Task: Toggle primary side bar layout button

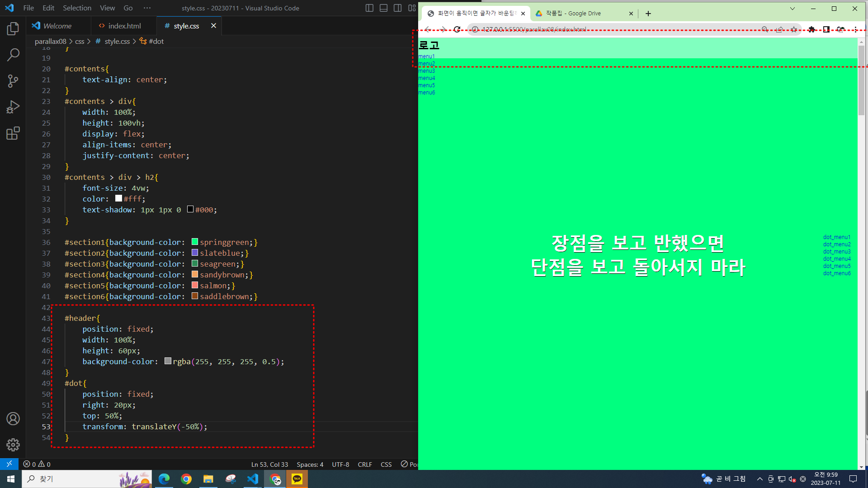Action: 369,8
